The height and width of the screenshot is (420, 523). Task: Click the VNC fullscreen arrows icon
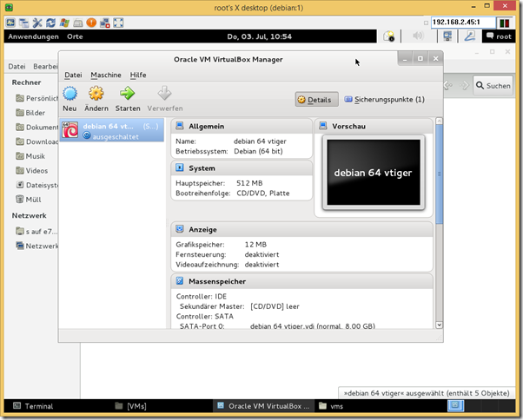tap(118, 23)
